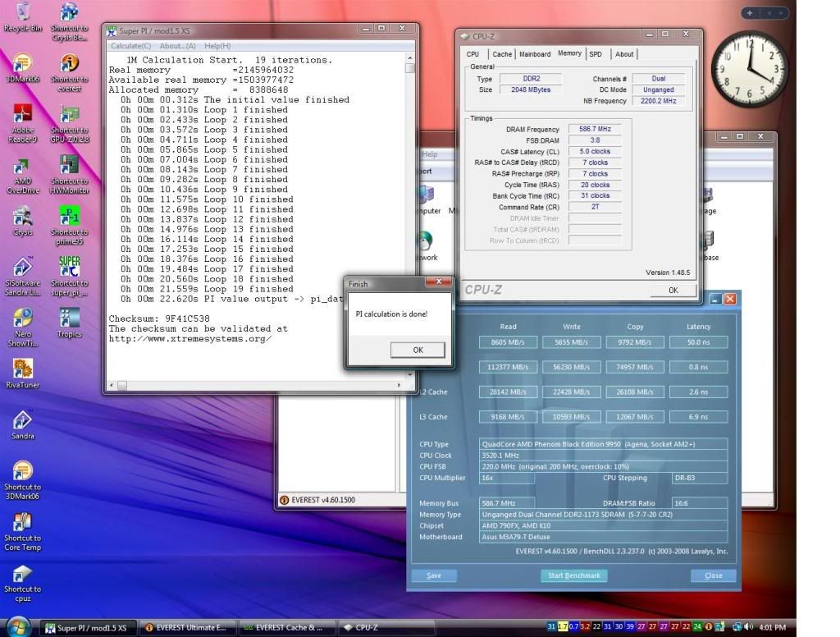Click EVEREST Cache & Memory taskbar button
Image resolution: width=840 pixels, height=637 pixels.
point(286,627)
